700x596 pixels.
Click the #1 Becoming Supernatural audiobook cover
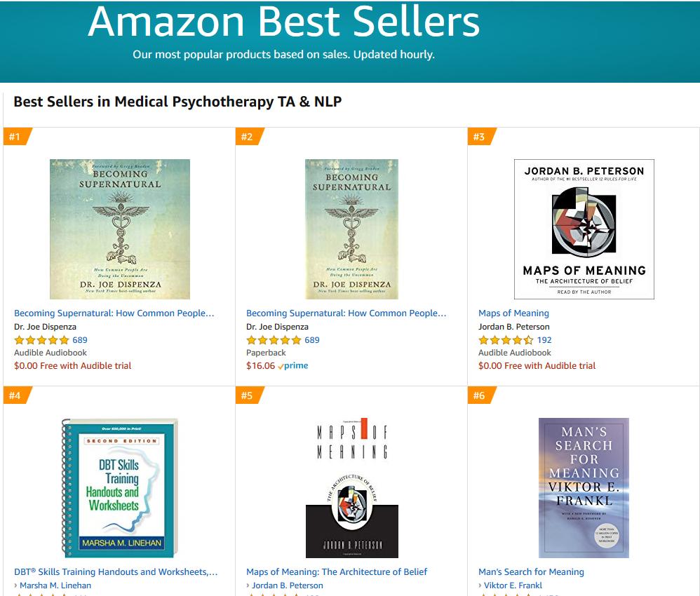tap(119, 229)
